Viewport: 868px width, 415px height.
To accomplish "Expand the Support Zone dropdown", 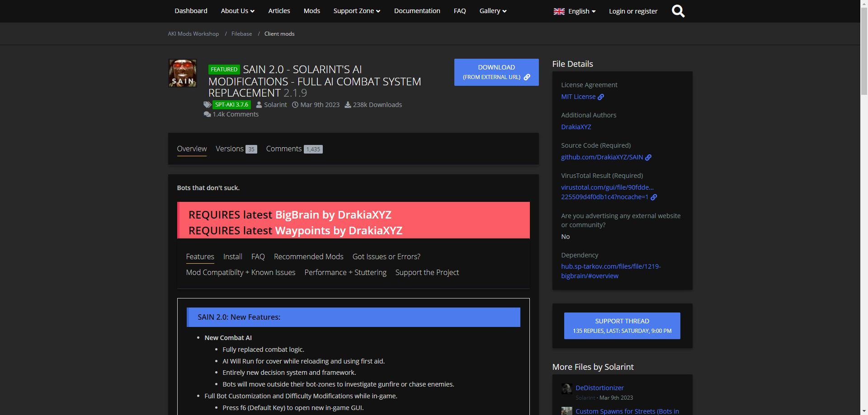I will click(x=356, y=11).
